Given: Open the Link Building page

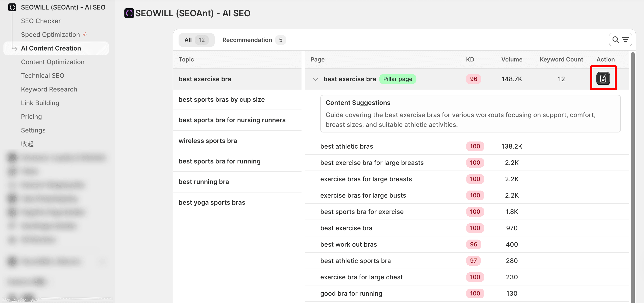Looking at the screenshot, I should [40, 103].
